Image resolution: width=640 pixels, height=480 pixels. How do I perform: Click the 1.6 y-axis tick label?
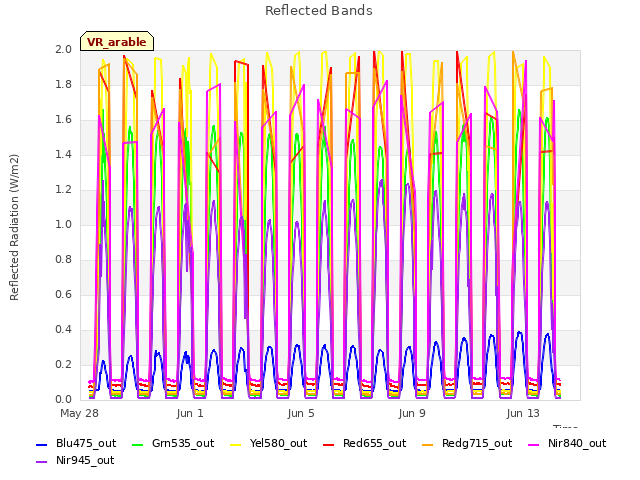click(63, 120)
